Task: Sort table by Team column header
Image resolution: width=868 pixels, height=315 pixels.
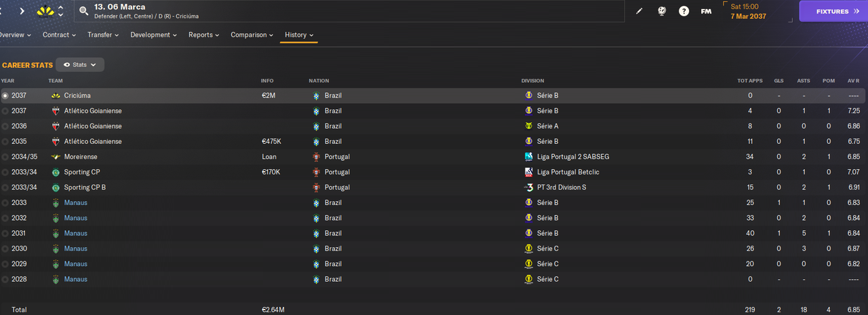Action: point(56,81)
